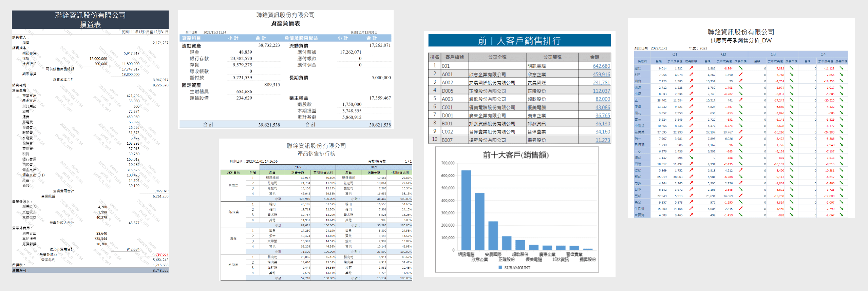This screenshot has height=291, width=868.
Task: Click the Q1 red up arrow for 宏仁
Action: (691, 68)
